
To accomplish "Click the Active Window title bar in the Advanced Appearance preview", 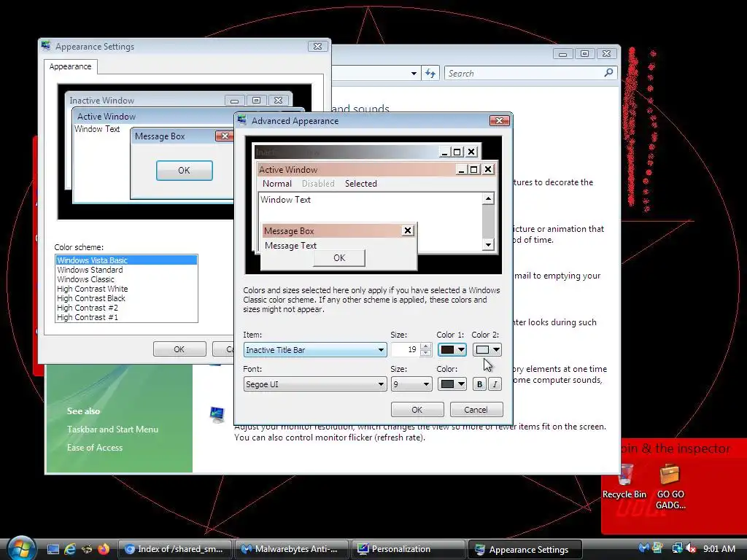I will tap(355, 169).
